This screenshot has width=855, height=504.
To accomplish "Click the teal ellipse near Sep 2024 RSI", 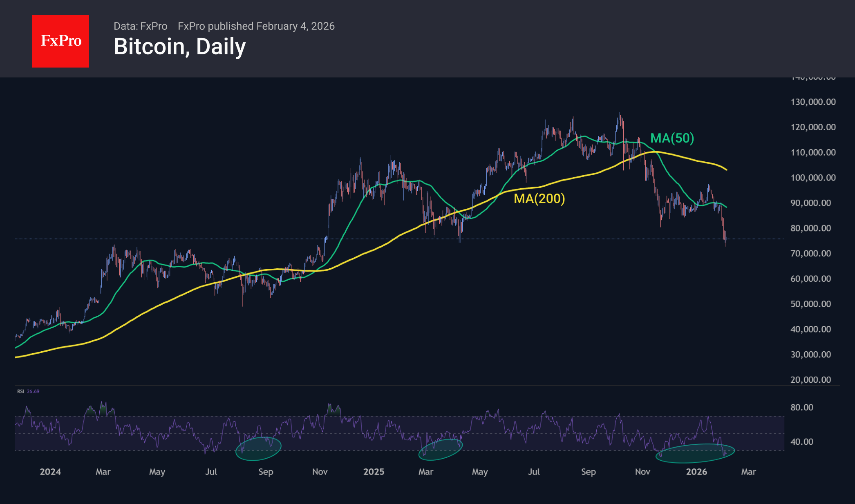I will (x=258, y=448).
